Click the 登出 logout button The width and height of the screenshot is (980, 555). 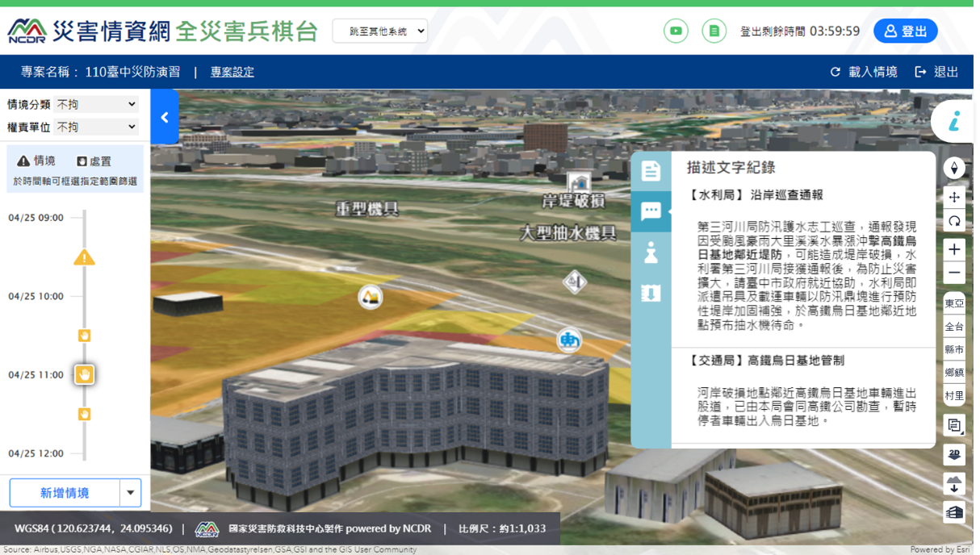tap(905, 31)
